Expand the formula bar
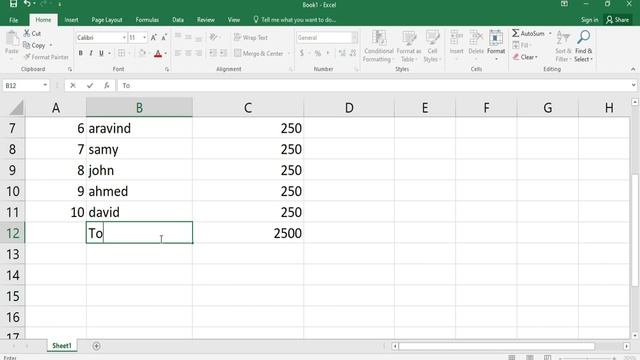This screenshot has height=360, width=640. click(633, 85)
